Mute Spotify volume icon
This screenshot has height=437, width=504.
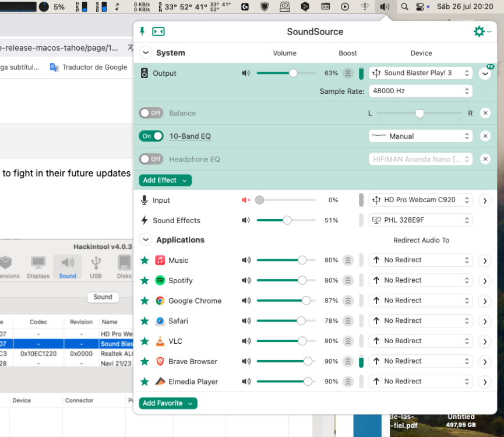point(246,280)
